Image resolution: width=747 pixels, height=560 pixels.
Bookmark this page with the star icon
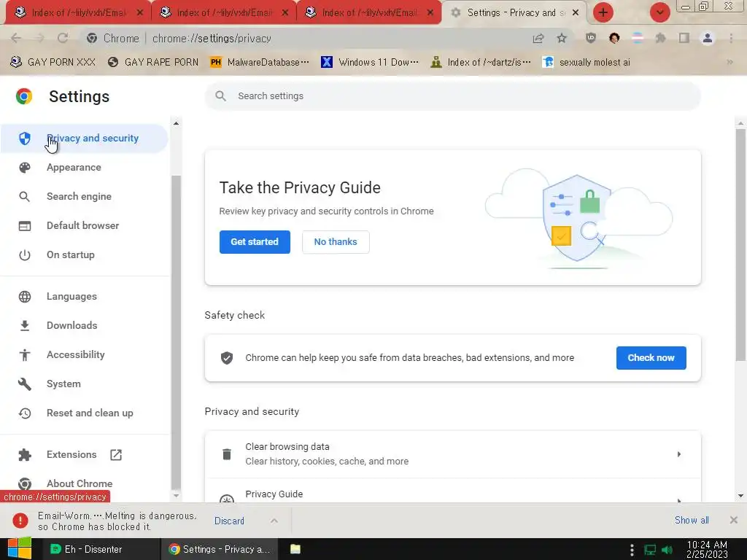(x=562, y=39)
